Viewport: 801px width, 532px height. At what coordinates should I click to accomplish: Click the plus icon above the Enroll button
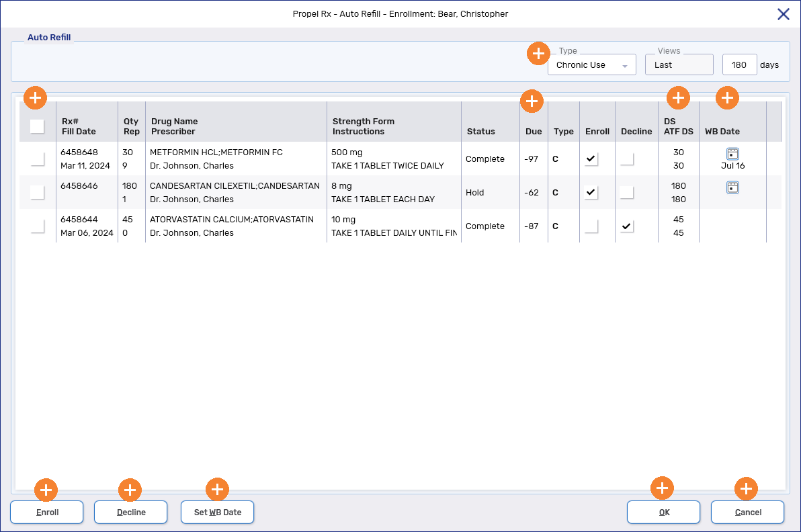click(46, 490)
